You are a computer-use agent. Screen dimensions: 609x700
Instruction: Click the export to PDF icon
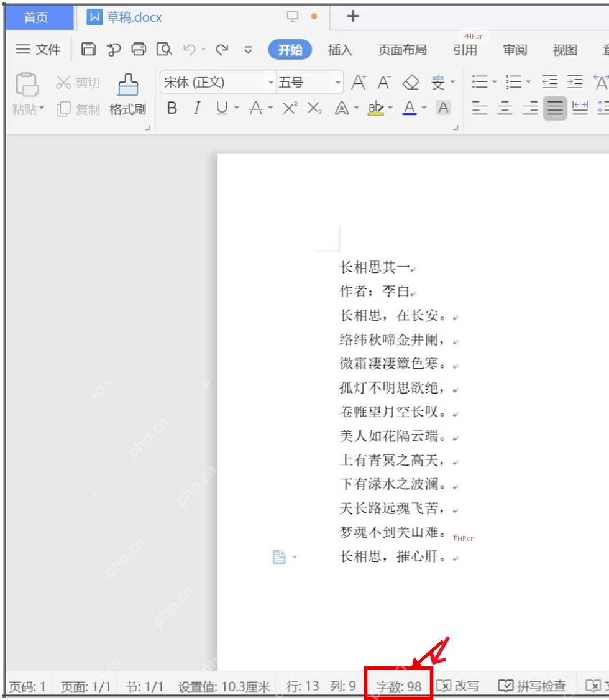pyautogui.click(x=114, y=49)
